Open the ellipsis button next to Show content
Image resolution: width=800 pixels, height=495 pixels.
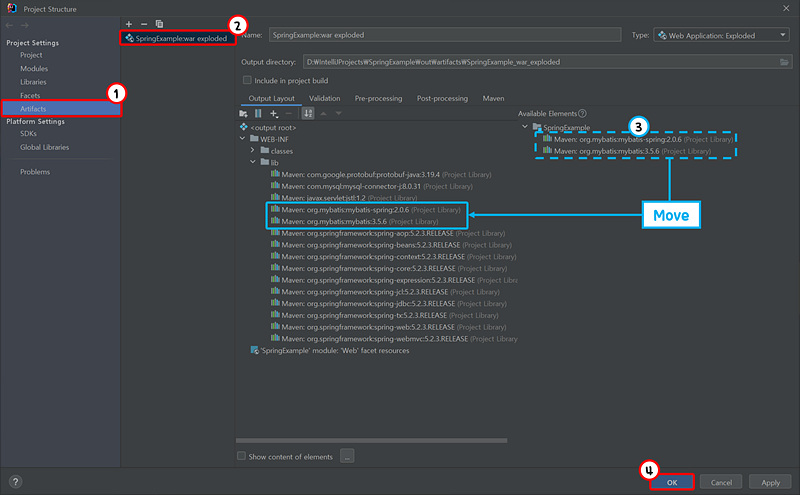347,456
